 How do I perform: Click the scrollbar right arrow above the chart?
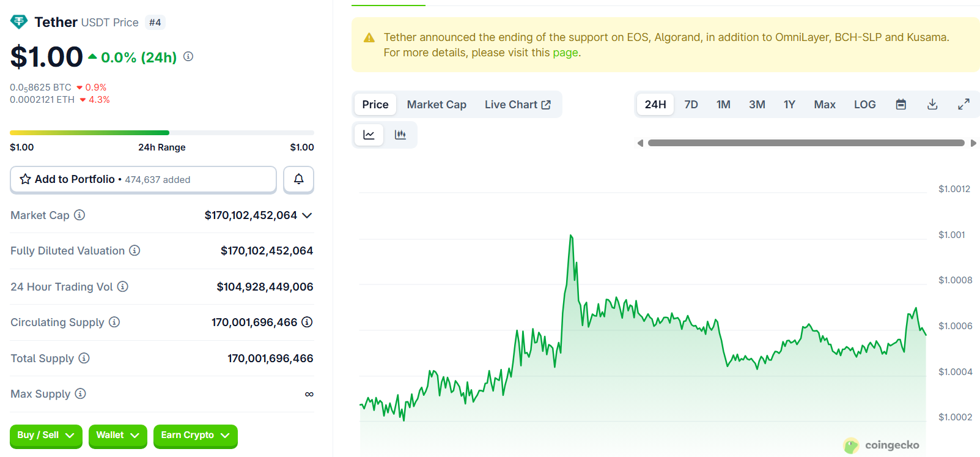pyautogui.click(x=973, y=143)
